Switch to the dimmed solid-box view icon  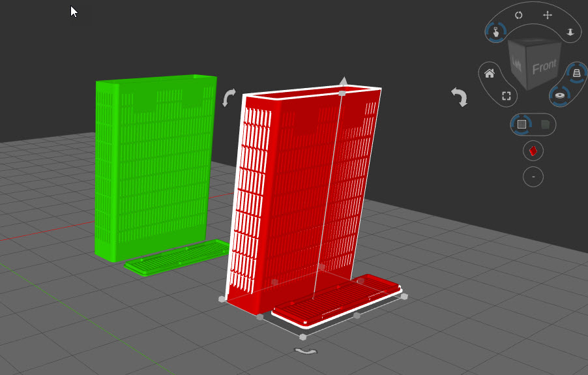point(546,125)
